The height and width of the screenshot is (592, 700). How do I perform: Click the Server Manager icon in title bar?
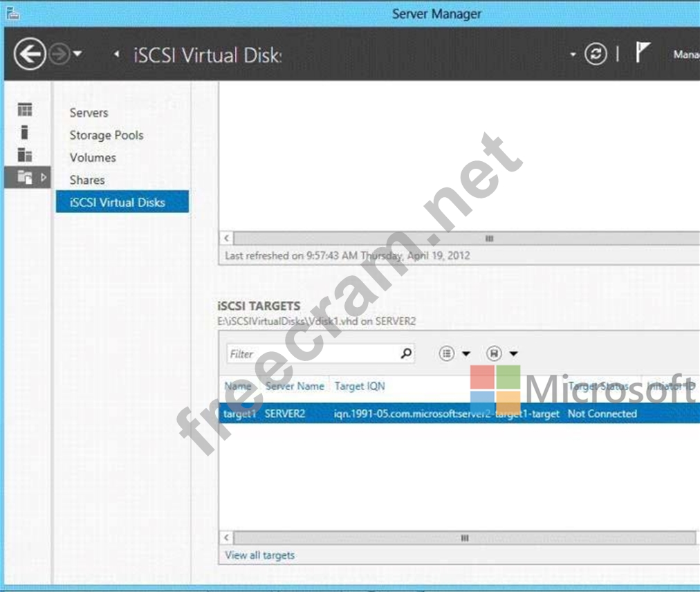pyautogui.click(x=13, y=14)
